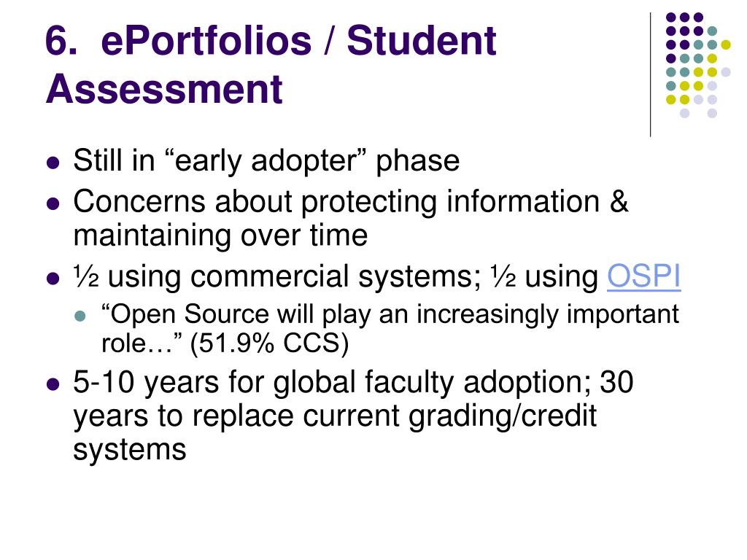This screenshot has width=747, height=560.
Task: Click the slide title 'ePortfolios / Student Assessment'
Action: (271, 65)
